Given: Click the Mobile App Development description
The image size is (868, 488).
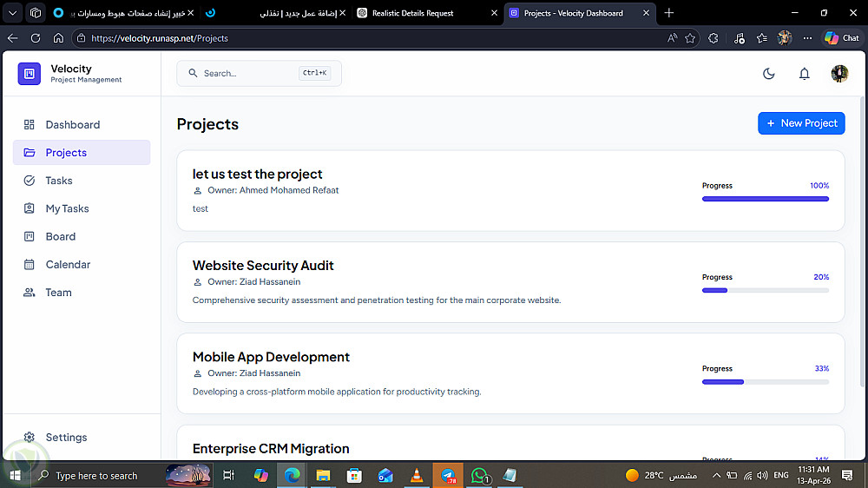Looking at the screenshot, I should pos(337,392).
